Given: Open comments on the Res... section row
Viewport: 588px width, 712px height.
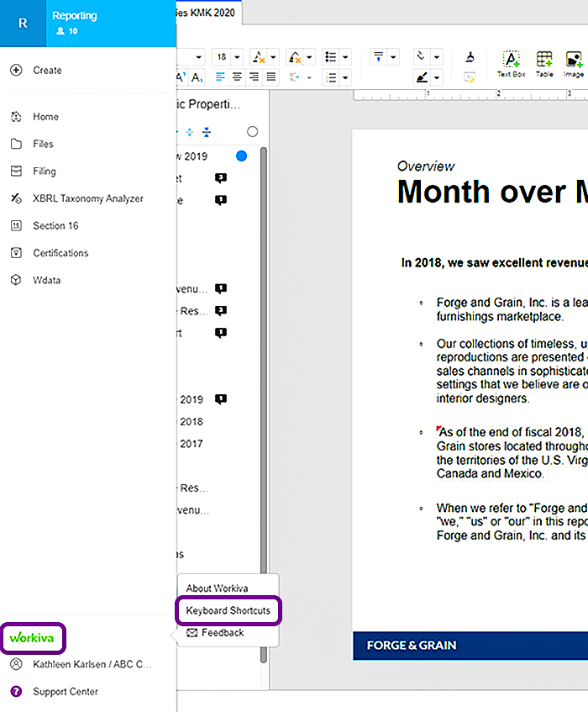Looking at the screenshot, I should click(220, 310).
